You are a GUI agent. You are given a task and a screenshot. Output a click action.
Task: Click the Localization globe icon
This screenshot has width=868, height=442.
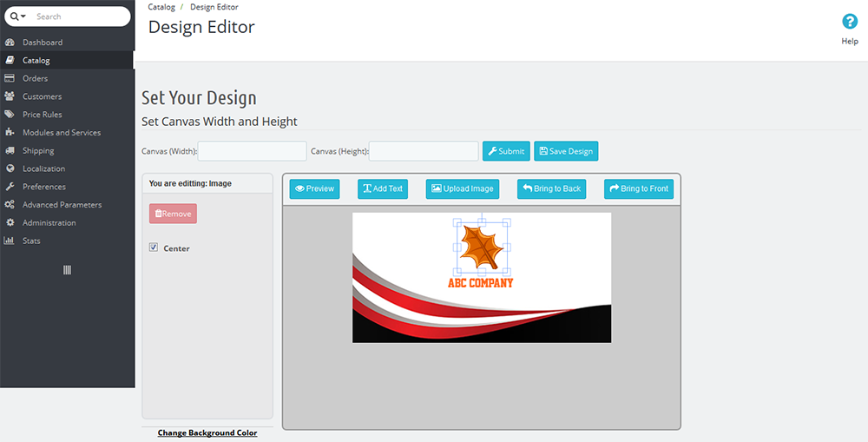[10, 168]
